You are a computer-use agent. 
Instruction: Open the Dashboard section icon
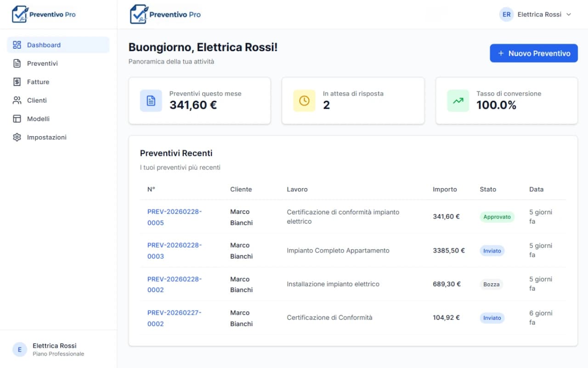click(x=17, y=45)
